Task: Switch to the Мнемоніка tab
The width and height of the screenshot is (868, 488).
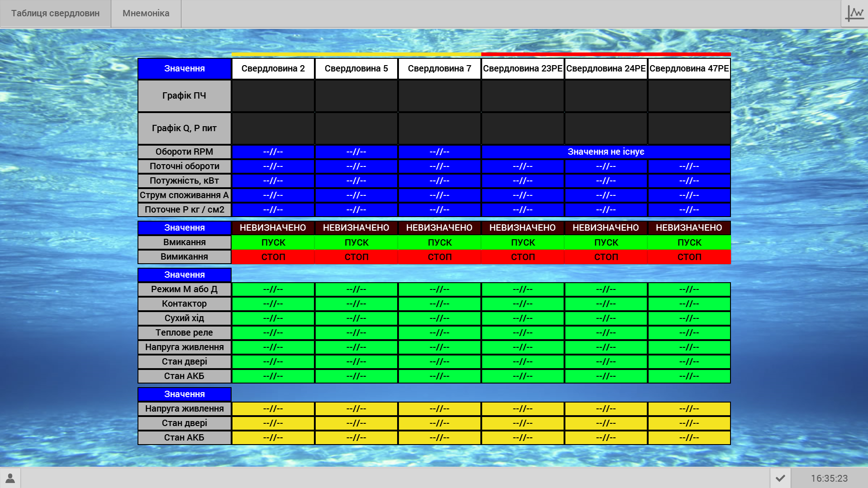Action: (x=146, y=14)
